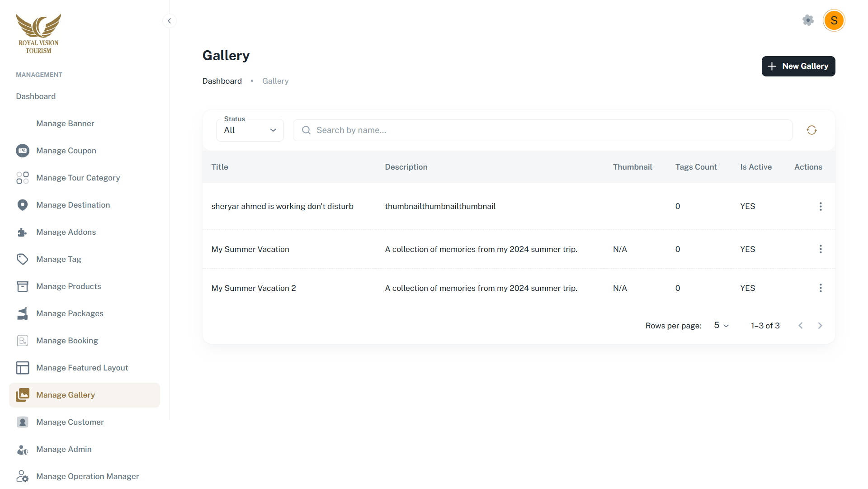
Task: Go to next page of table
Action: (820, 326)
